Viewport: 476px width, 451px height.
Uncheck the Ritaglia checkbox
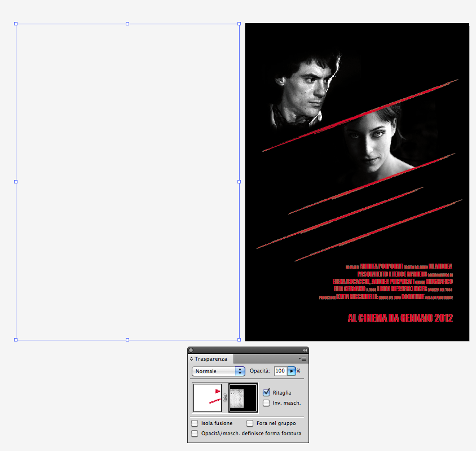266,392
